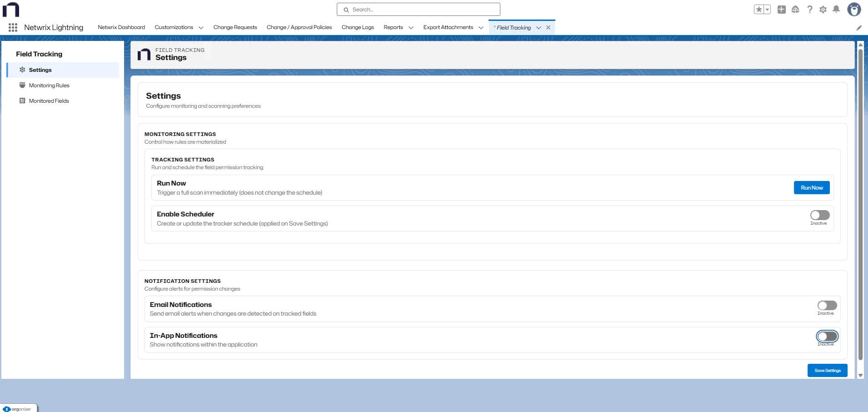This screenshot has height=412, width=868.
Task: Click the Run Now button
Action: click(811, 188)
